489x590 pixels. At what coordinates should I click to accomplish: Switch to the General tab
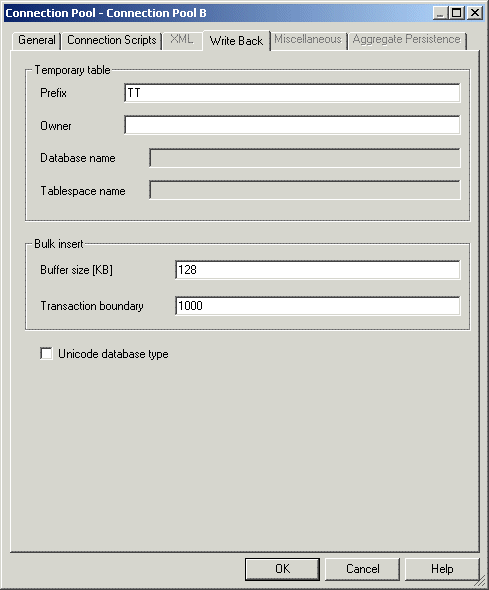(x=36, y=40)
